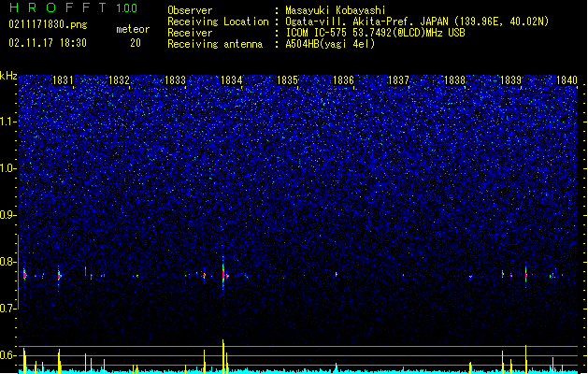Click the 1839 time axis marker
Screen dimensions: 588x374
tap(510, 79)
